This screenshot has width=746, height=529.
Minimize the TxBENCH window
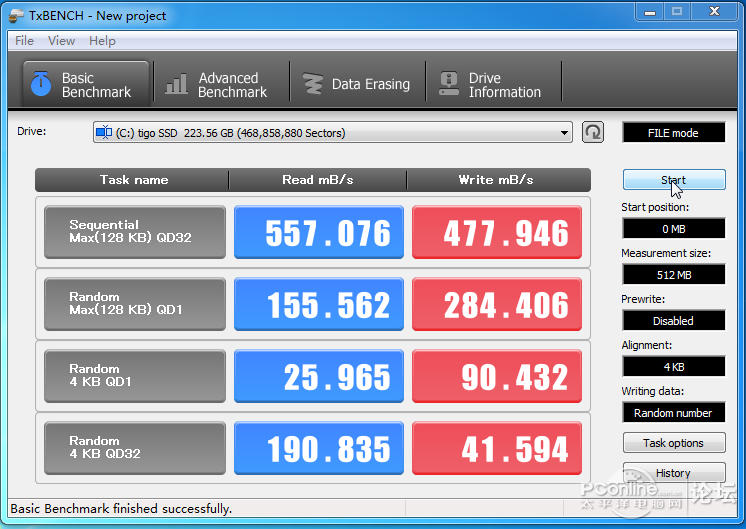click(650, 12)
